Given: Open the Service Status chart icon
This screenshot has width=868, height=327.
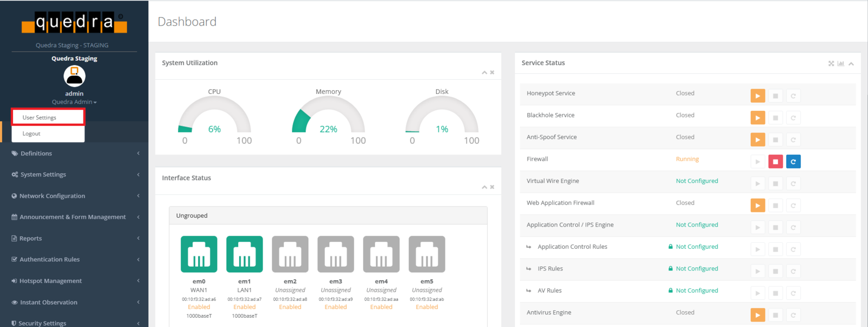Looking at the screenshot, I should coord(840,64).
